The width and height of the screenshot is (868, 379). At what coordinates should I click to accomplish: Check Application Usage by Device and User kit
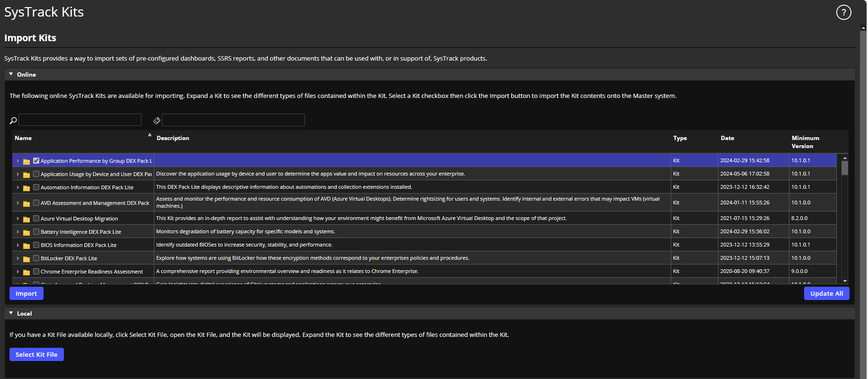pyautogui.click(x=36, y=174)
